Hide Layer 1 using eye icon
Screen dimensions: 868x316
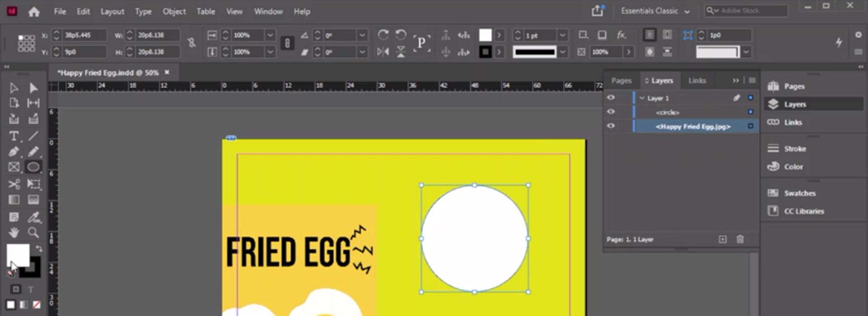point(611,98)
